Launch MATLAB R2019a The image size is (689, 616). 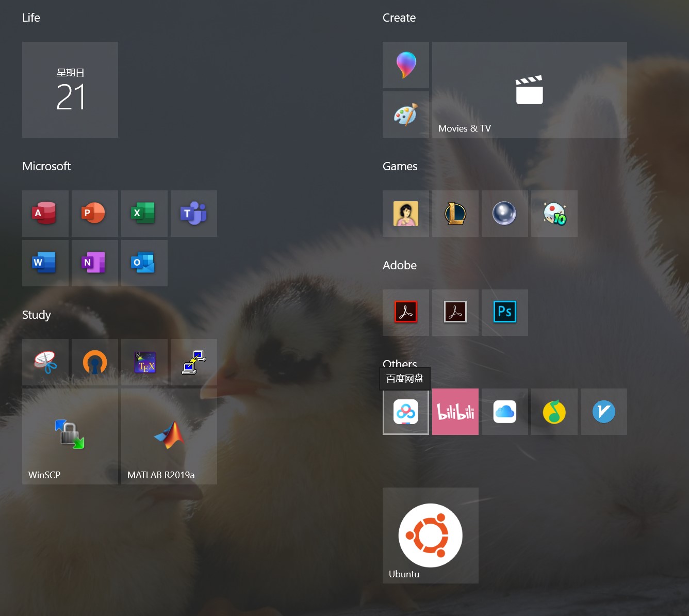pos(169,436)
